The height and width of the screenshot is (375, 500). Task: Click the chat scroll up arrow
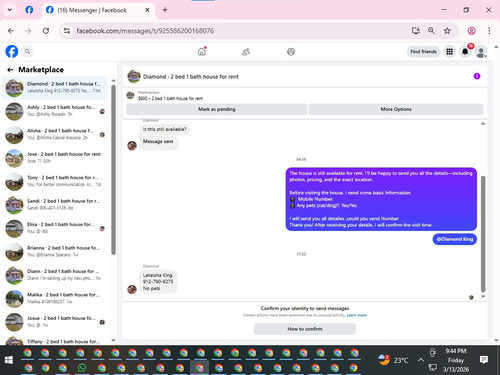click(x=483, y=124)
